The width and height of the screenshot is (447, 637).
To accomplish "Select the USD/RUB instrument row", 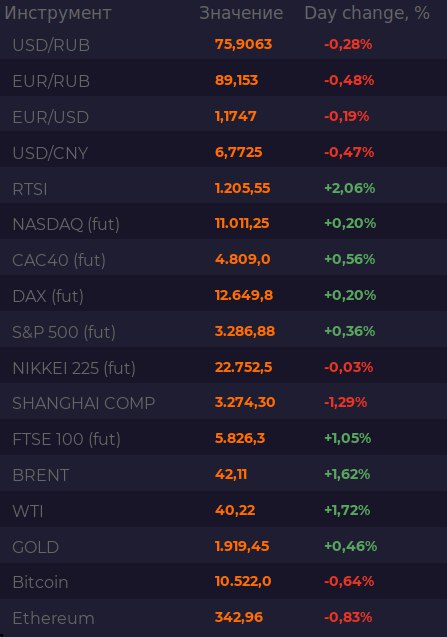I will (224, 44).
